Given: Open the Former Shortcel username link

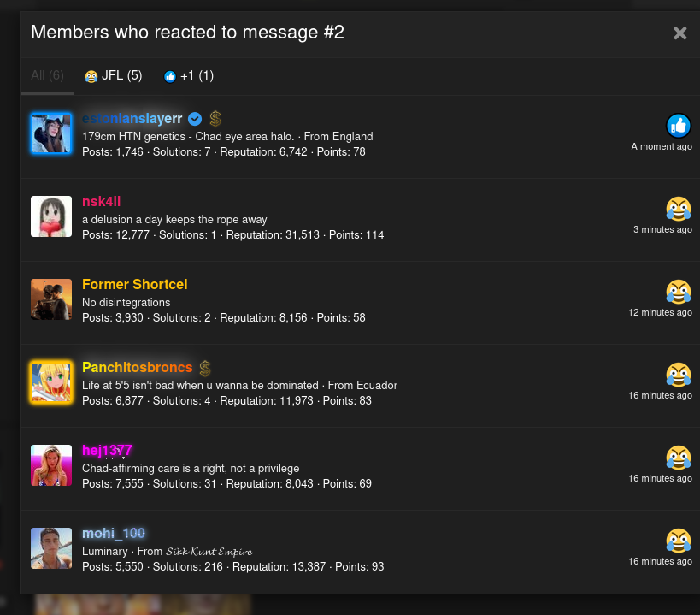Looking at the screenshot, I should coord(134,285).
